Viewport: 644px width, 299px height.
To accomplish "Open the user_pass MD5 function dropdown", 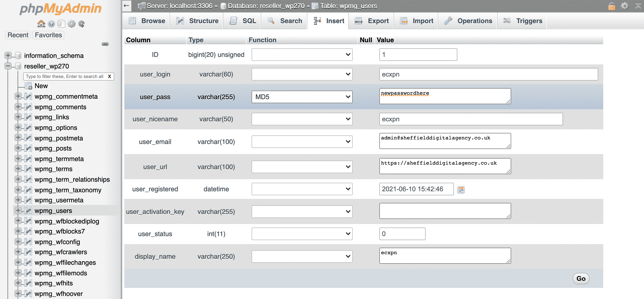I will pos(302,97).
